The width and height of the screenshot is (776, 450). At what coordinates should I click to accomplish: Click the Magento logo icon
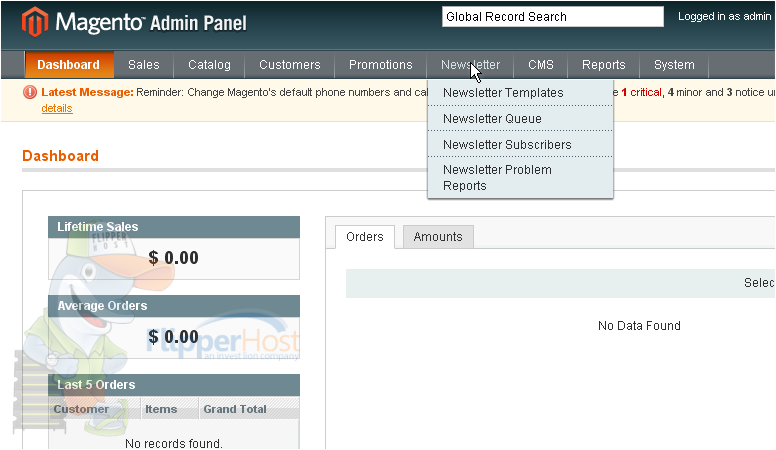pyautogui.click(x=35, y=22)
